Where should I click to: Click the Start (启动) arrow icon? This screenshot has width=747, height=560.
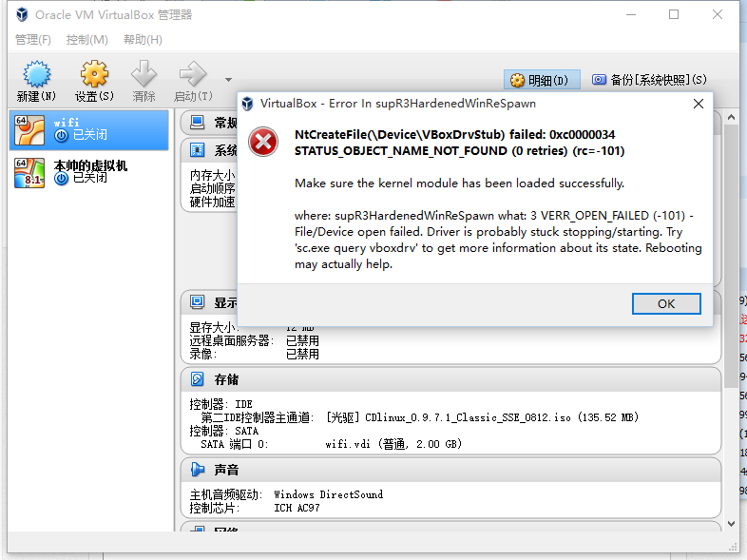click(193, 74)
